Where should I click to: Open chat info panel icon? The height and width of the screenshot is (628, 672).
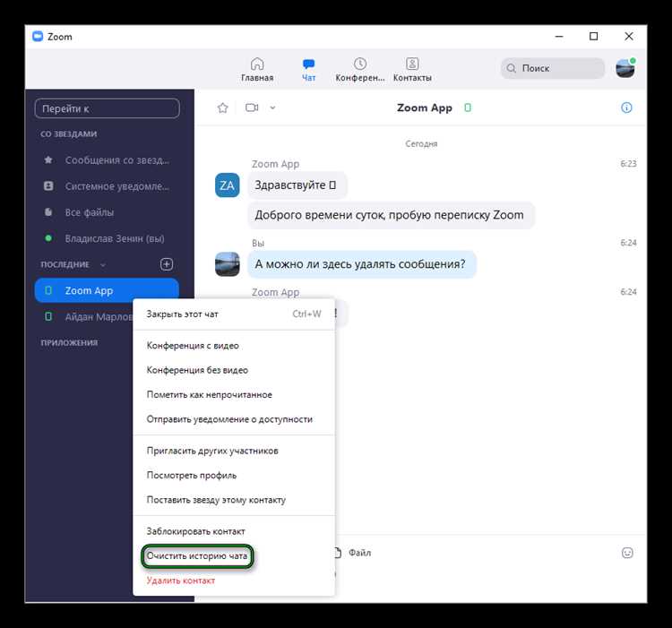click(x=626, y=108)
